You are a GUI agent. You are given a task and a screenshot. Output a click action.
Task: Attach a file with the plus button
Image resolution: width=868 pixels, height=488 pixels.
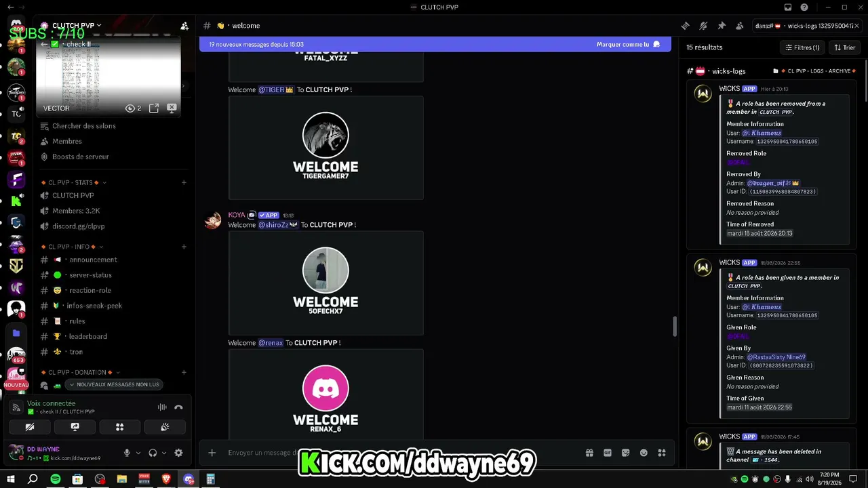212,453
